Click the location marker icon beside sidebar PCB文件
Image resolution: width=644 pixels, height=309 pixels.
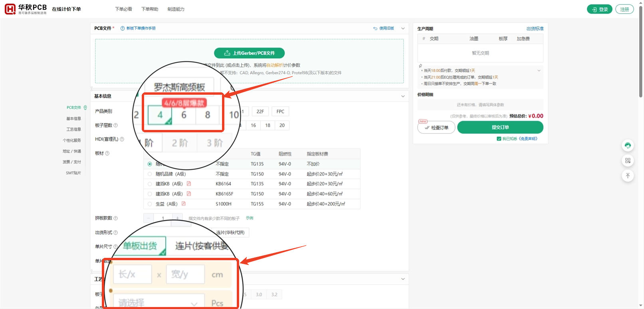pyautogui.click(x=85, y=108)
